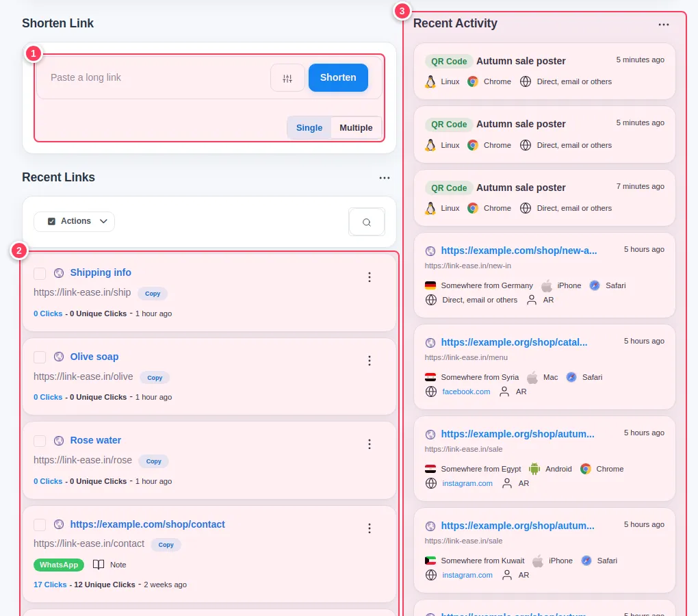Image resolution: width=698 pixels, height=616 pixels.
Task: Copy the link-ease.in/olive short link
Action: 155,377
